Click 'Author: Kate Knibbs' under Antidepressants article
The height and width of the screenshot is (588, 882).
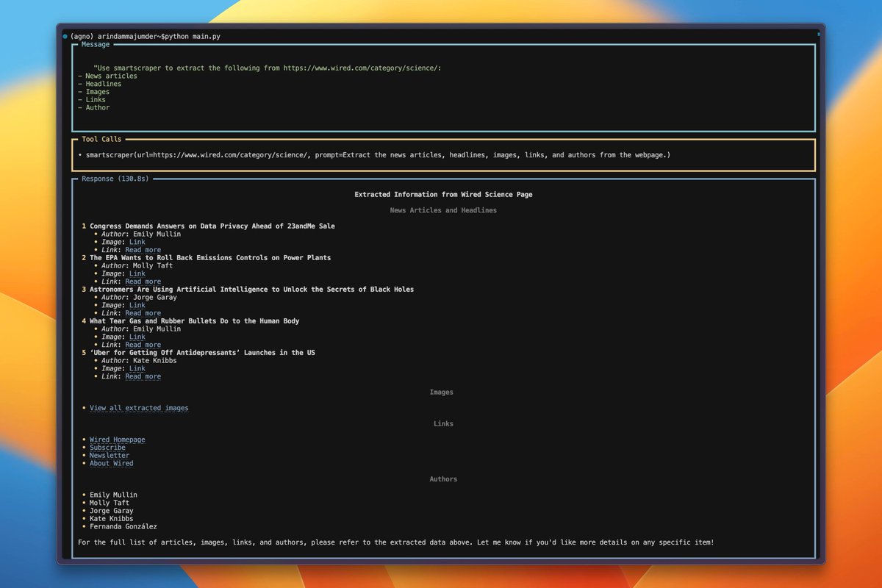pyautogui.click(x=139, y=361)
